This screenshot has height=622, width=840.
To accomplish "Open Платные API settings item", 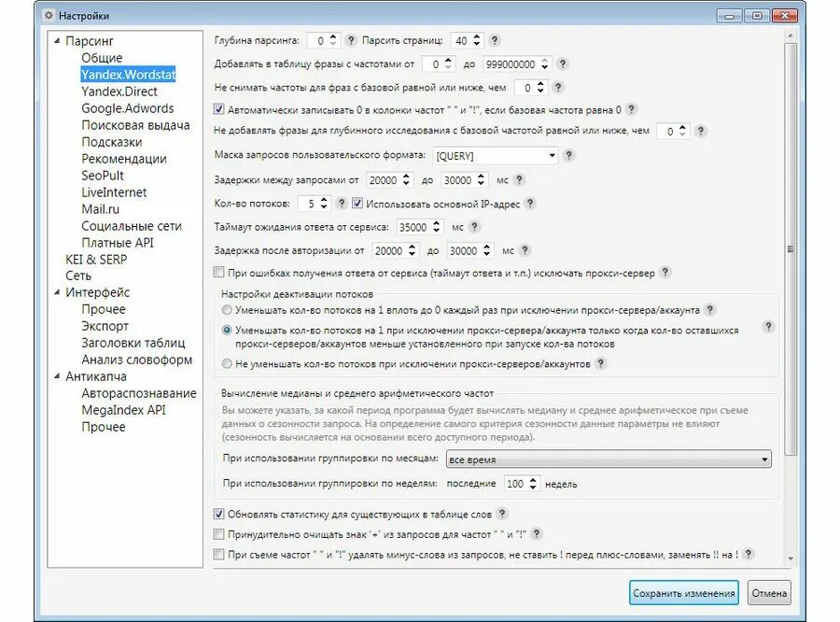I will [x=118, y=243].
